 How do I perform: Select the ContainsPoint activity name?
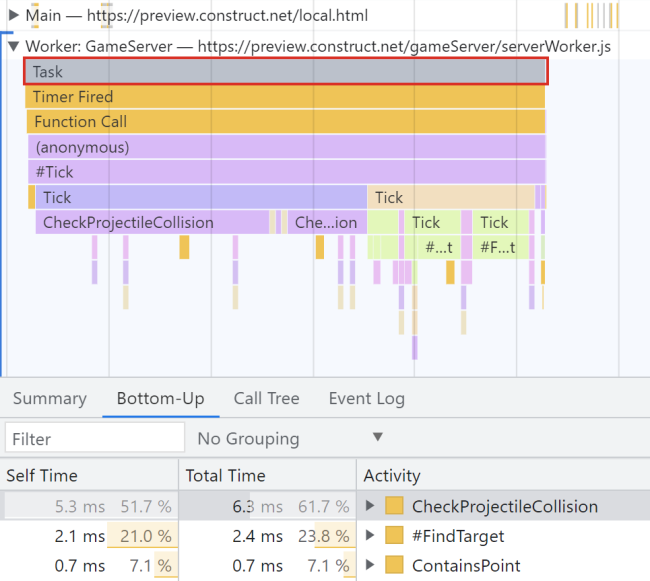coord(466,565)
